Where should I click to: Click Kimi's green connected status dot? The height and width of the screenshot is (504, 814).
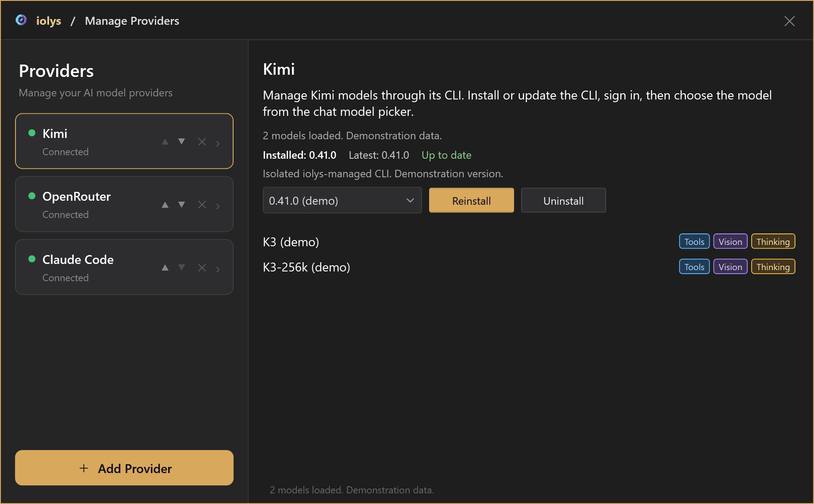[x=32, y=133]
